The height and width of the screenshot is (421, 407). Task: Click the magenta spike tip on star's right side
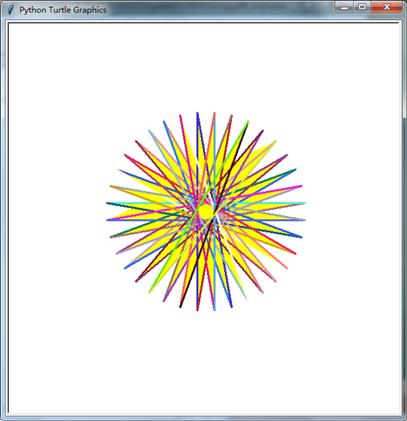coord(301,186)
